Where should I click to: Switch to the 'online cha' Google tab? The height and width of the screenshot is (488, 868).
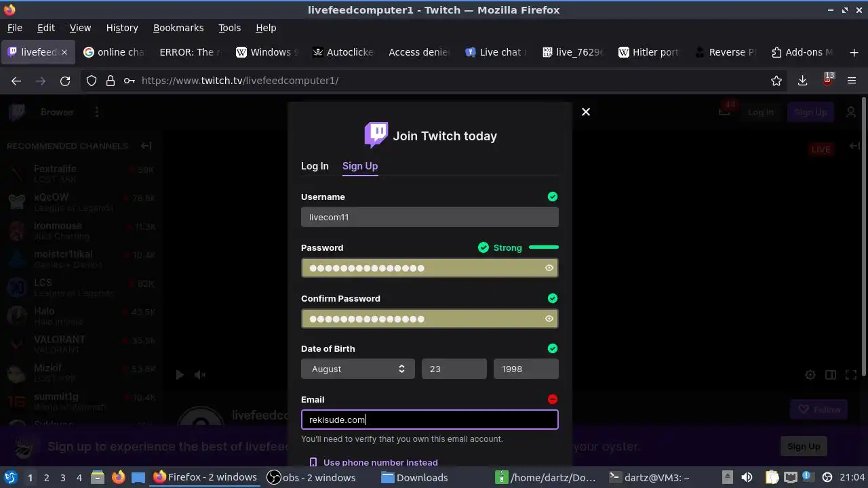[x=114, y=52]
